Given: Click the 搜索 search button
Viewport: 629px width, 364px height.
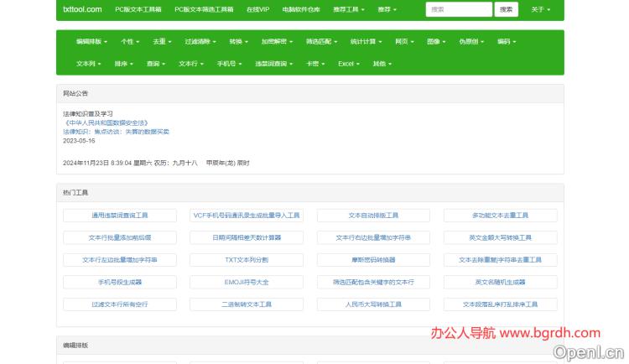Looking at the screenshot, I should [506, 9].
